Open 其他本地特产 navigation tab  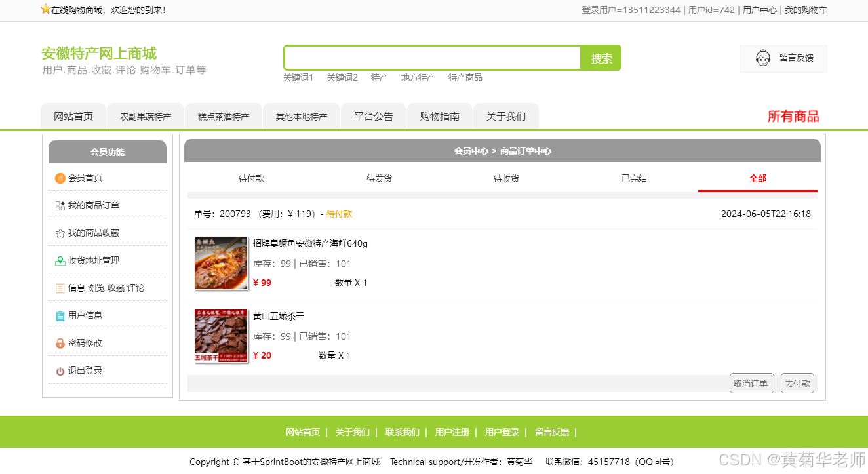302,116
